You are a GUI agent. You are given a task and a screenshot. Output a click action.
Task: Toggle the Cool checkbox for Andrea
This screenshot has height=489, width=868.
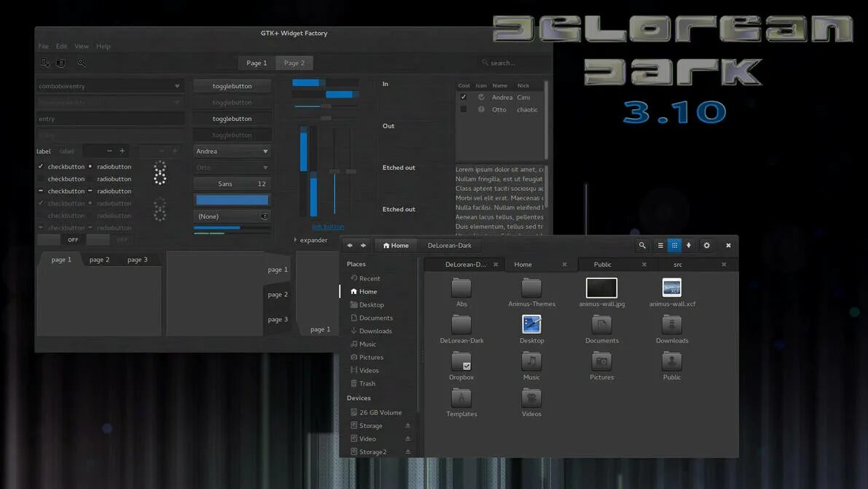point(464,97)
